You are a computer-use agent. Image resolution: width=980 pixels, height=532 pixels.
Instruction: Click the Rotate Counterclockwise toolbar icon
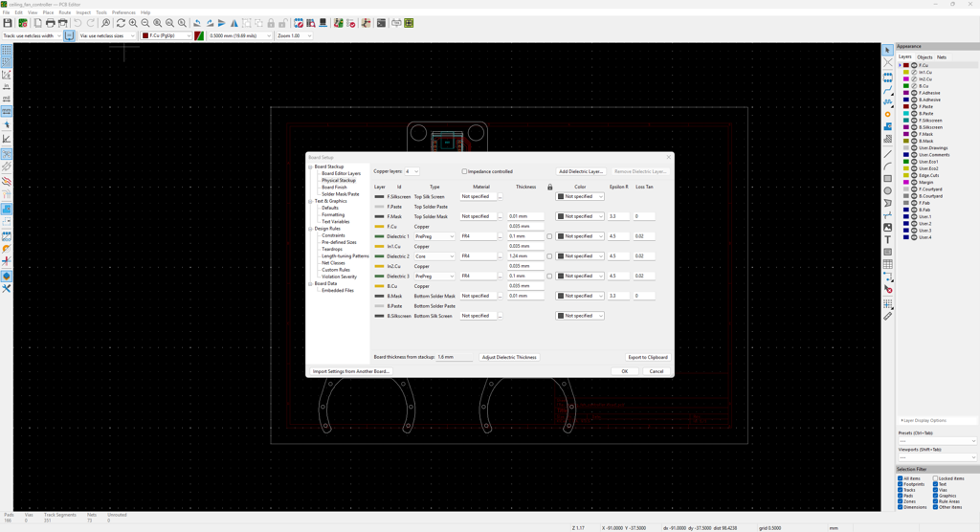click(197, 23)
